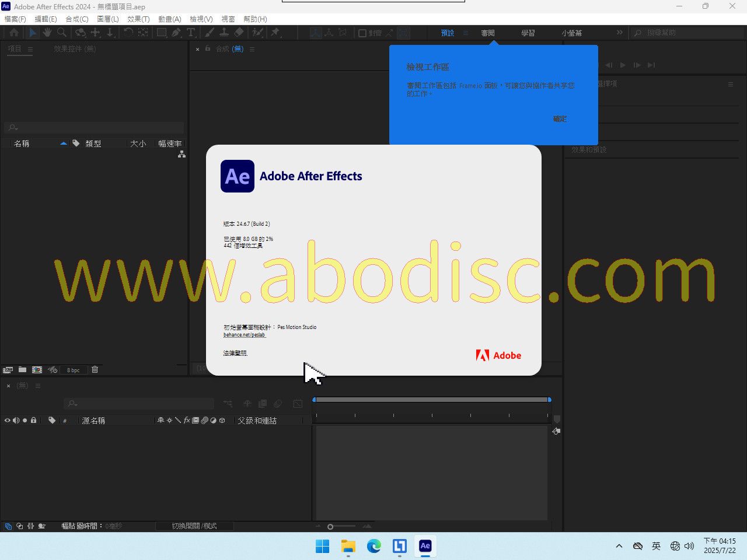Open the 項目 panel menu
Viewport: 747px width, 560px height.
(x=30, y=50)
